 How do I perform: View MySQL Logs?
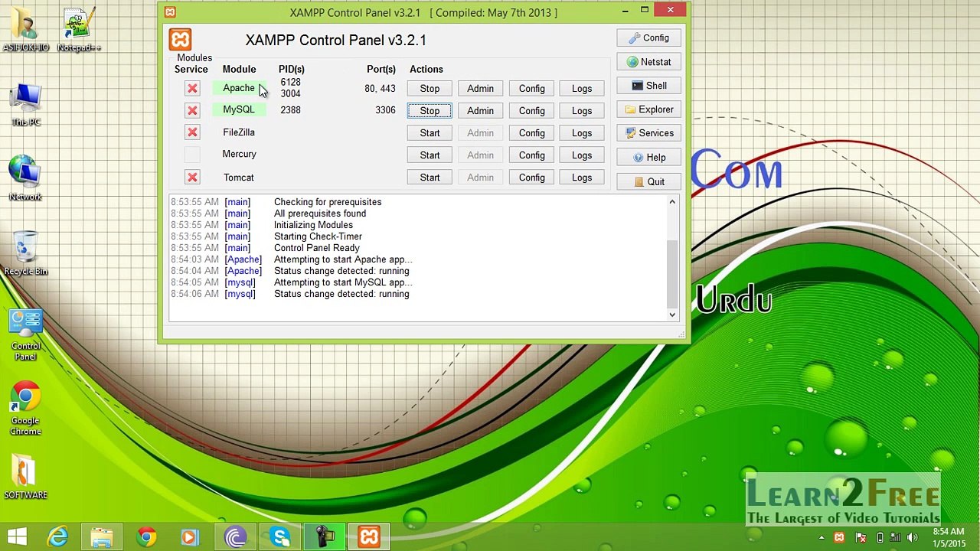582,111
